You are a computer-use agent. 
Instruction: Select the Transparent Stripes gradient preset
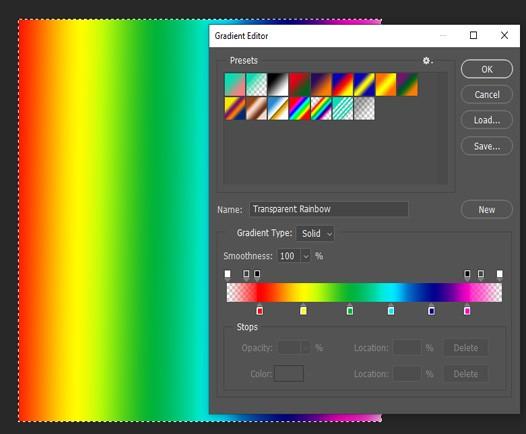pos(343,108)
